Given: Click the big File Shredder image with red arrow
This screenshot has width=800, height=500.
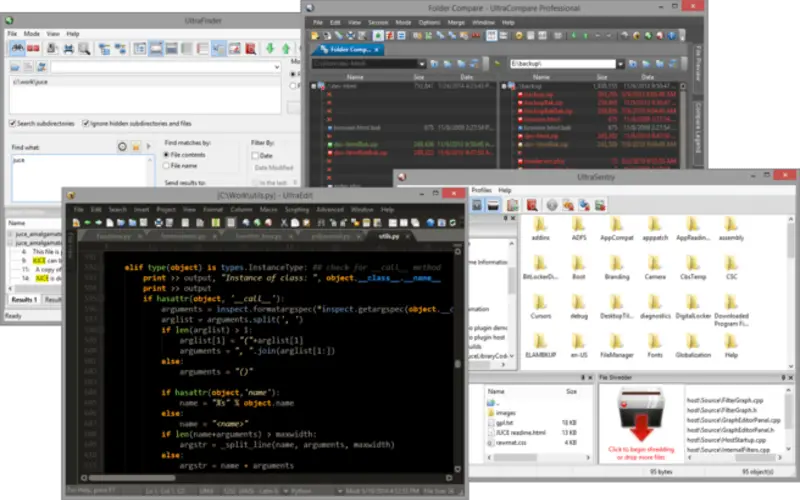Looking at the screenshot, I should coord(641,416).
